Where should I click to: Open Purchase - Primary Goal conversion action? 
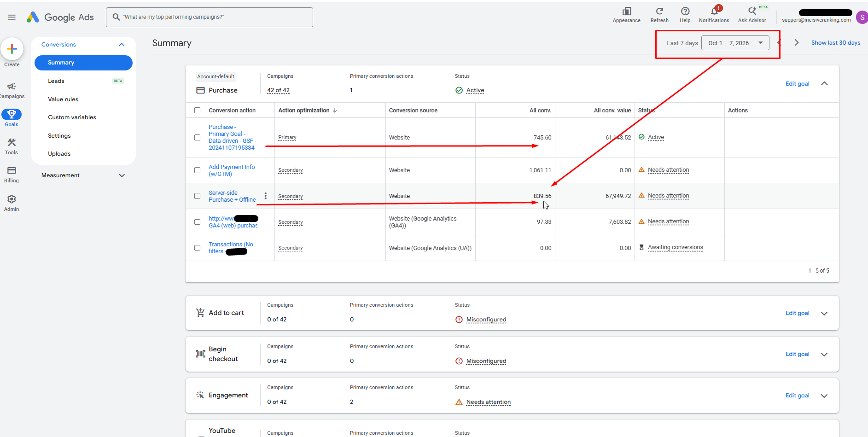(x=232, y=137)
